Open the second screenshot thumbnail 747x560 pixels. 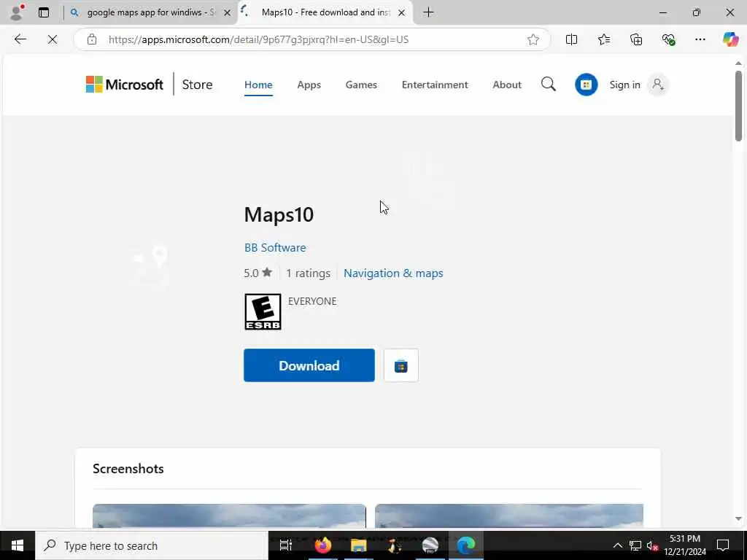click(x=508, y=516)
